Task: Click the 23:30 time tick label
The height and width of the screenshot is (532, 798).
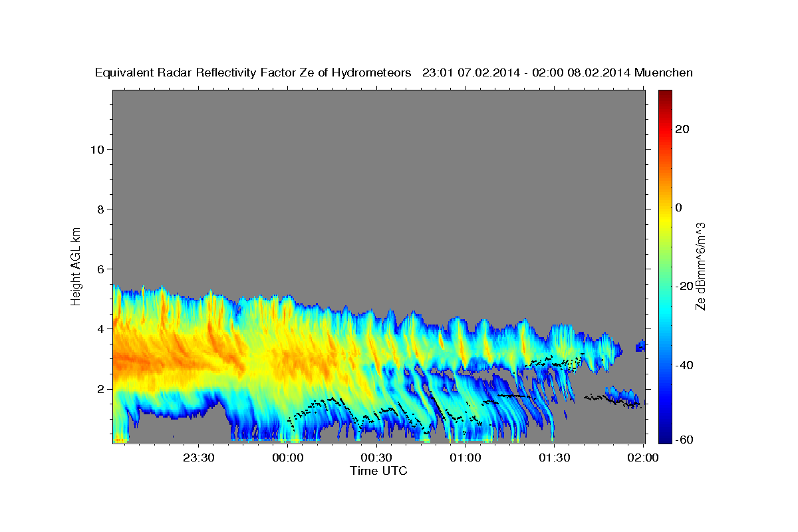Action: (x=199, y=458)
